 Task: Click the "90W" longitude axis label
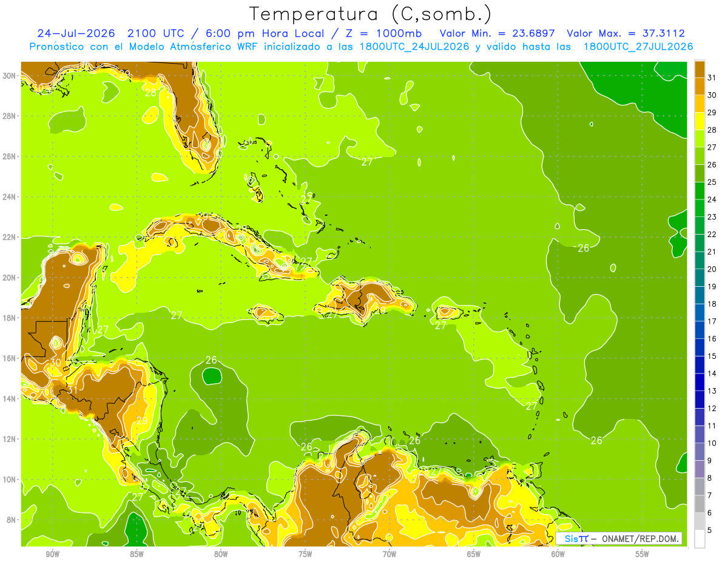52,554
